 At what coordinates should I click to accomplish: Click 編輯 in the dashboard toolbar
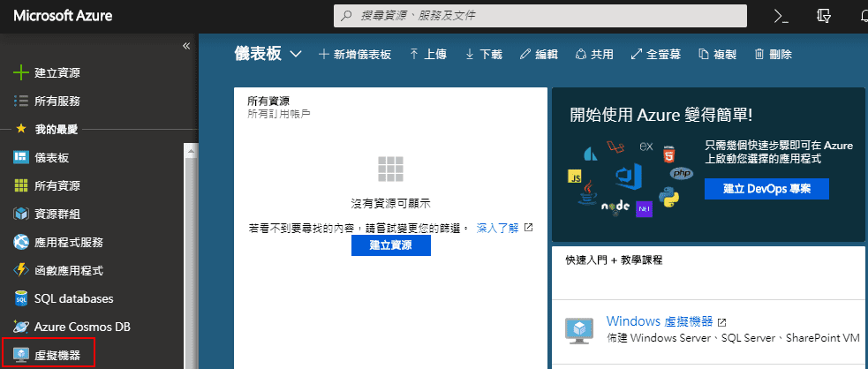tap(539, 54)
